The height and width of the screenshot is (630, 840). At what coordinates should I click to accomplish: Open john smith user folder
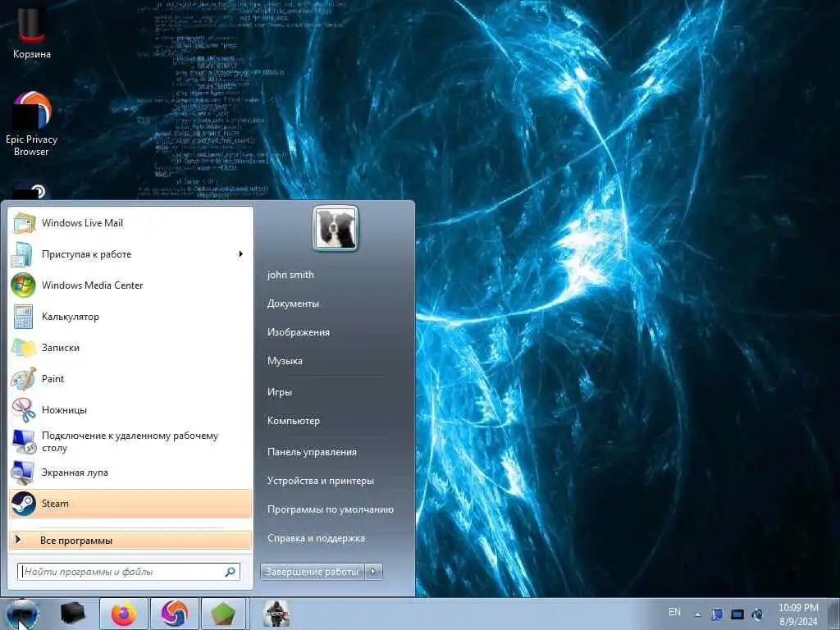click(x=290, y=275)
